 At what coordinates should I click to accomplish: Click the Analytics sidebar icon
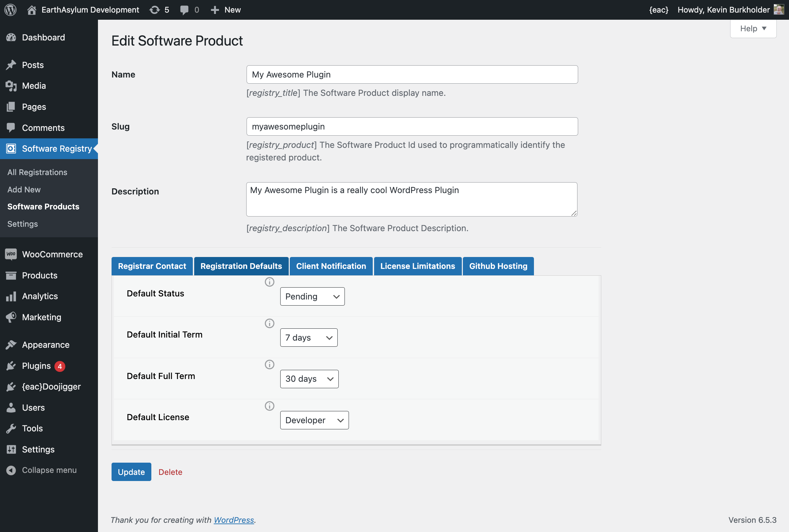11,296
